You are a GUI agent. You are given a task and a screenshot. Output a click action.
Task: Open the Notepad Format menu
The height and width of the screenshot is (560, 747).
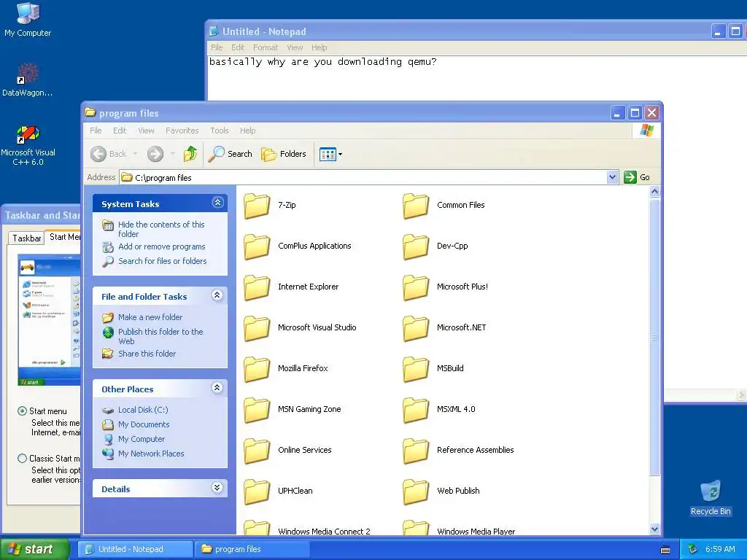[x=266, y=47]
